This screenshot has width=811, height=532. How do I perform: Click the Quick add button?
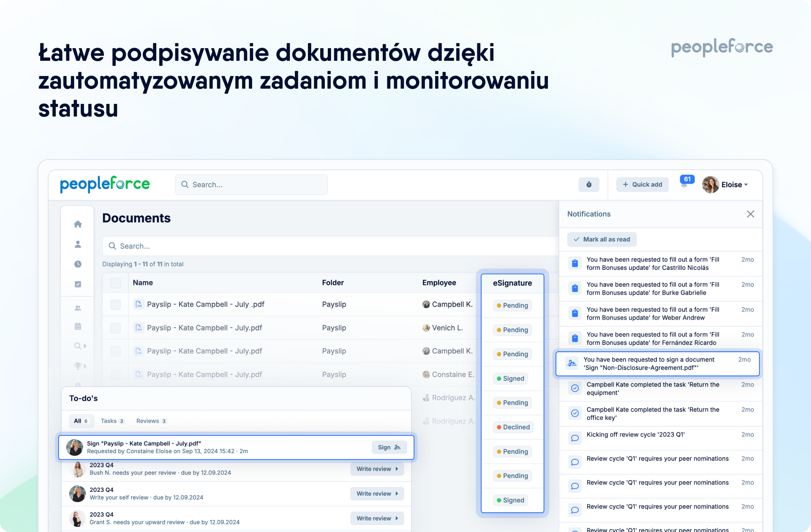tap(642, 185)
